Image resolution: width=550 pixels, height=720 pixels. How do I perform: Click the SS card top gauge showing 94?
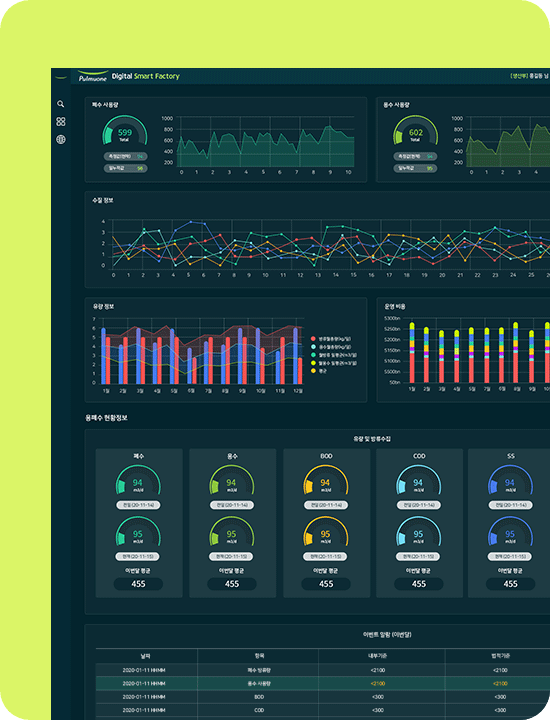coord(510,480)
